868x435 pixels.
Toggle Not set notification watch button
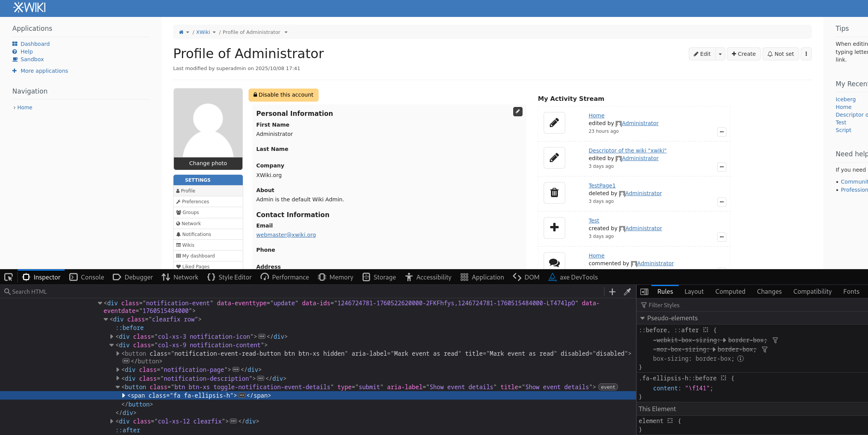click(x=781, y=54)
